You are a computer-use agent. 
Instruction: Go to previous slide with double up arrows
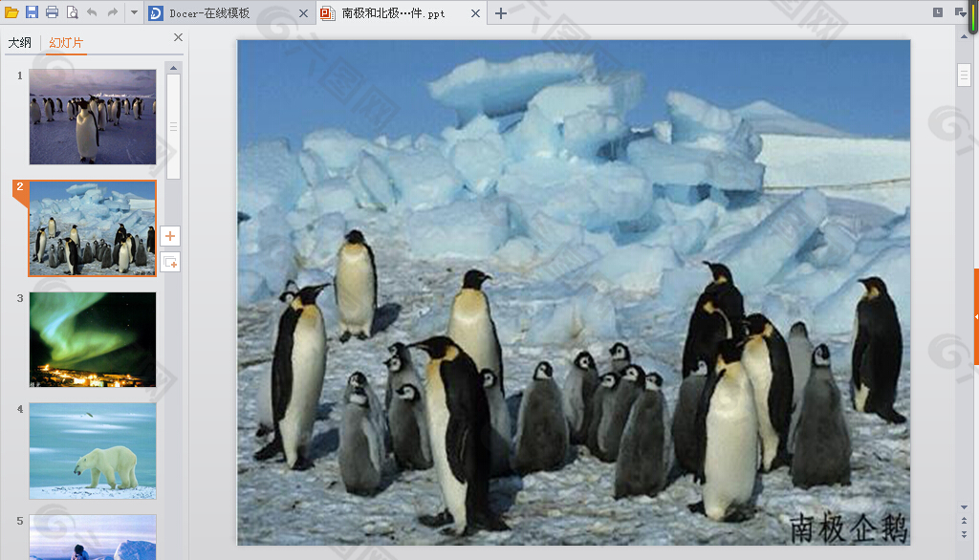964,520
